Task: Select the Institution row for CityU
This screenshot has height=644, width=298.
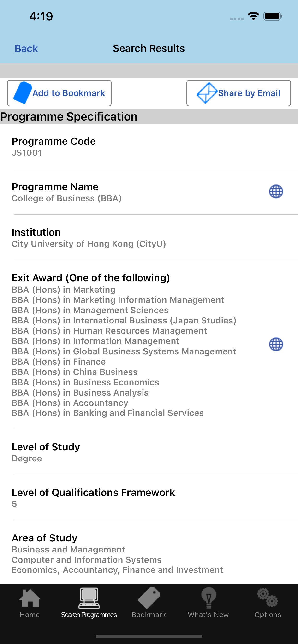Action: (149, 237)
